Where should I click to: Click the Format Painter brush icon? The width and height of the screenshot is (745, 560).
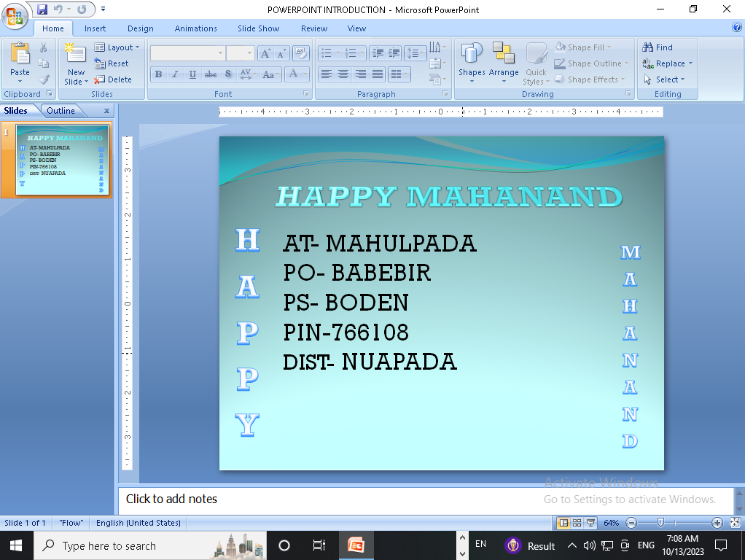[44, 79]
